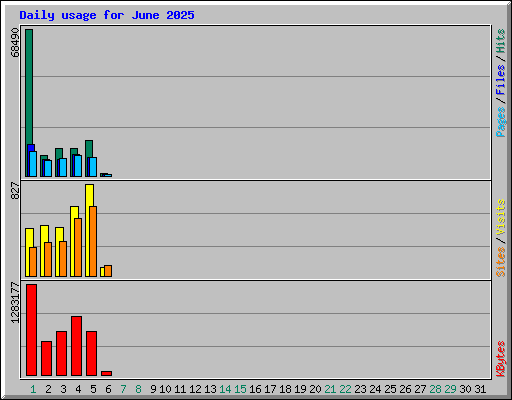Click the orange sites bar for day 6
This screenshot has width=512, height=400.
pos(108,271)
